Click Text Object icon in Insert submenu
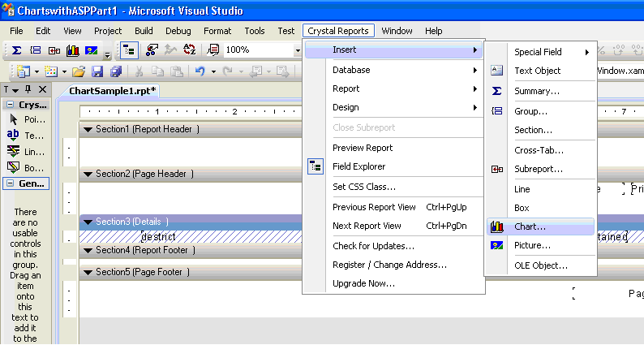The height and width of the screenshot is (345, 644). [496, 71]
